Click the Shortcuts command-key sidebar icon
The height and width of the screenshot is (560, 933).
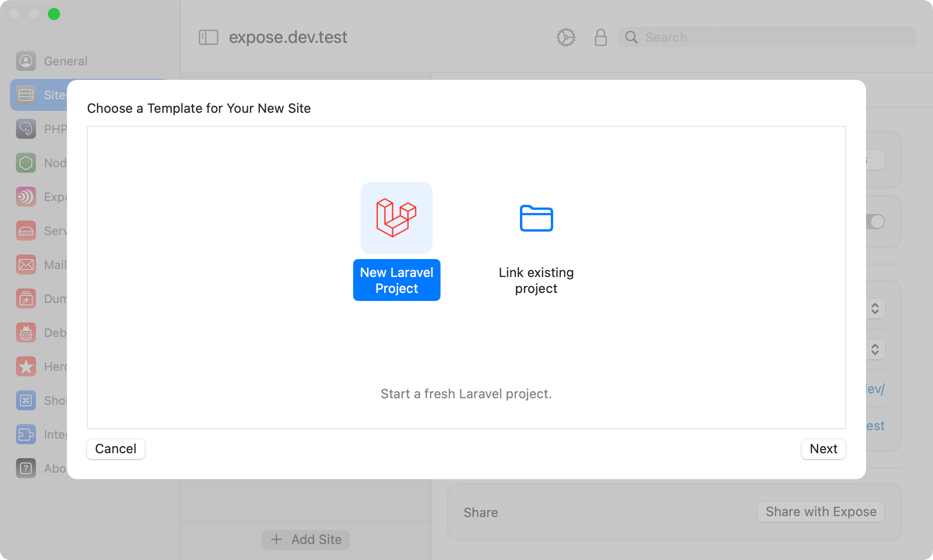pos(26,400)
